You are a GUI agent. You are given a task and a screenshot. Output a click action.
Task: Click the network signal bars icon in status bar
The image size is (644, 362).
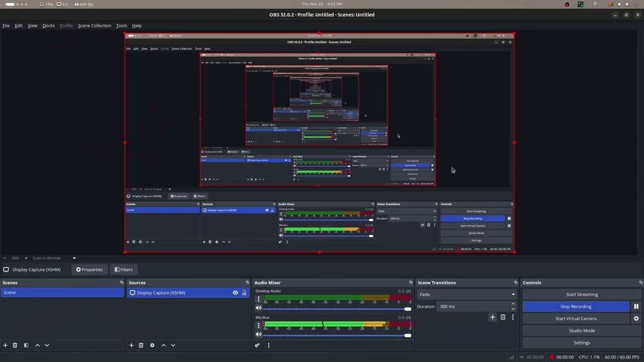(x=511, y=357)
